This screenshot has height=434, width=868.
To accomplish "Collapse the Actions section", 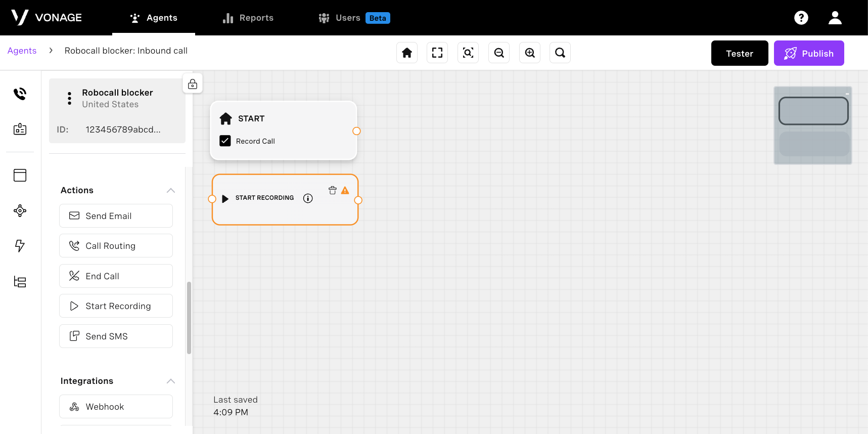I will coord(171,190).
